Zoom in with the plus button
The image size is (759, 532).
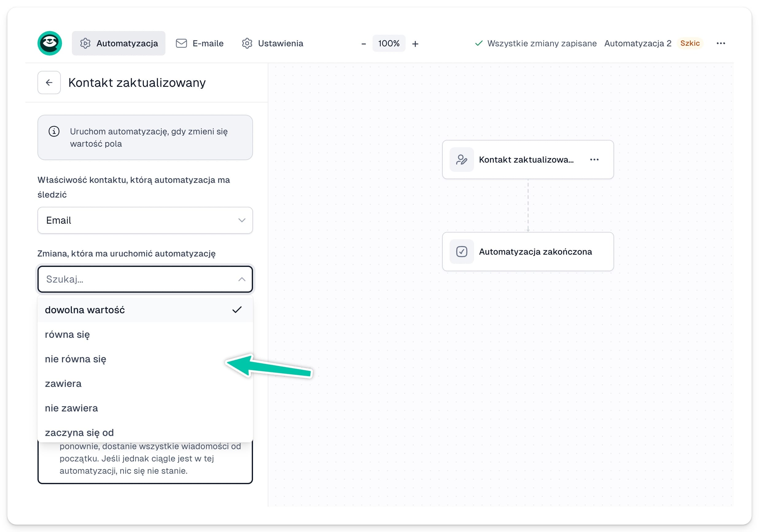pyautogui.click(x=415, y=44)
